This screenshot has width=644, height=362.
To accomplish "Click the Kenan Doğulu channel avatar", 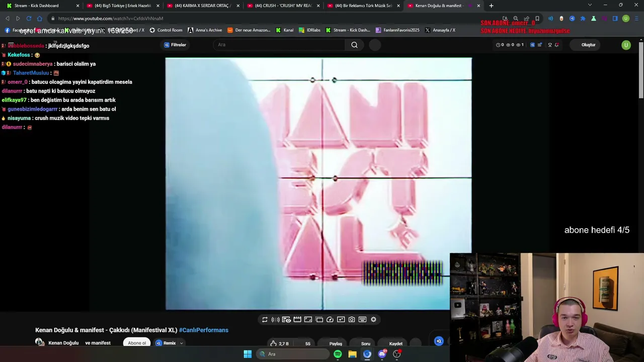I will (x=39, y=342).
